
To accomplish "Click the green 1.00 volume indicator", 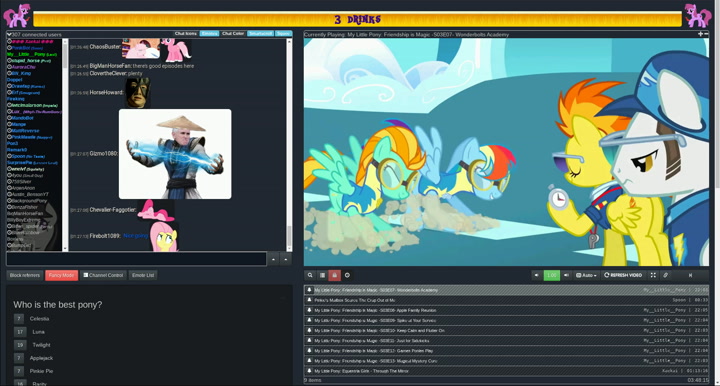I will coord(551,275).
